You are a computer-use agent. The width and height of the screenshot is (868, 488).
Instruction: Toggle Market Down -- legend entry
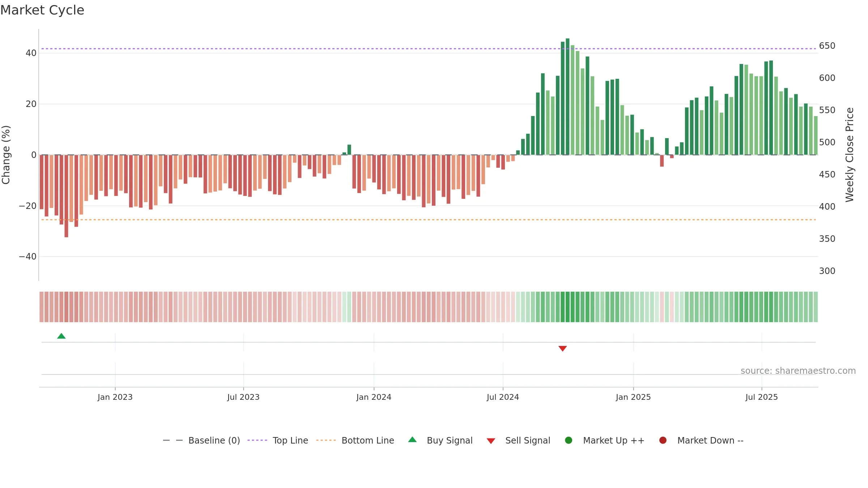coord(701,440)
